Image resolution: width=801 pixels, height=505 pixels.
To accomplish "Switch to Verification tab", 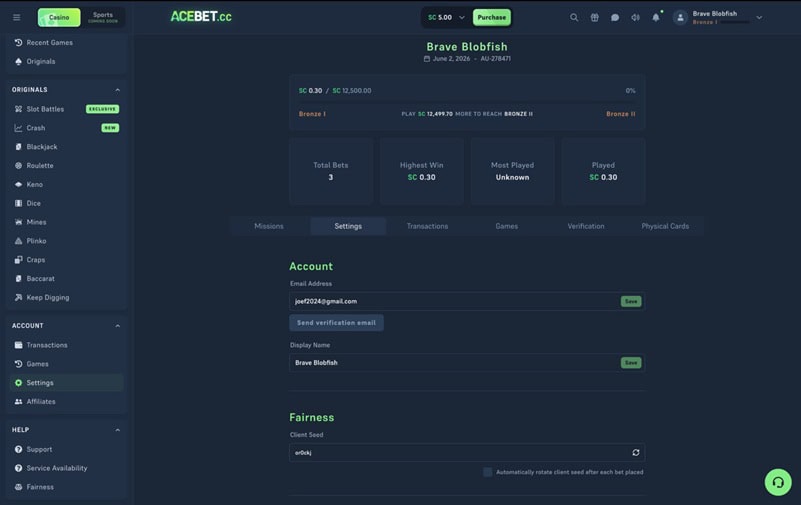I will pos(585,226).
